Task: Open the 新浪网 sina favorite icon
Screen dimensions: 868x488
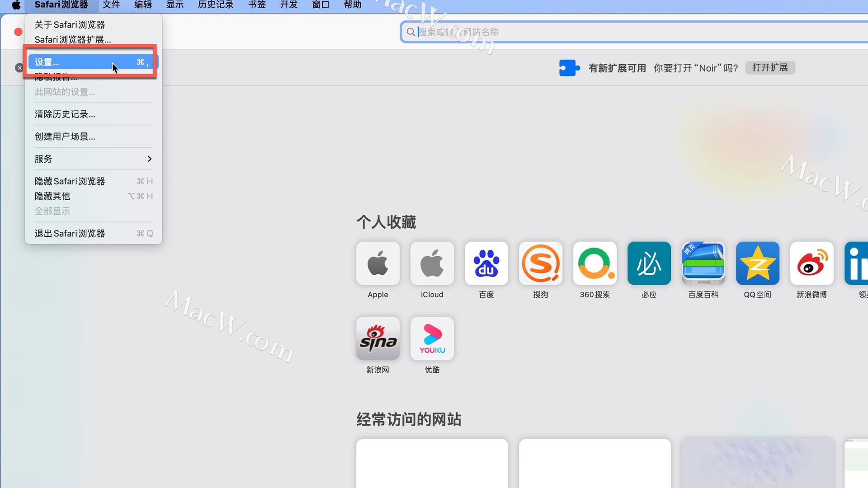Action: (378, 338)
